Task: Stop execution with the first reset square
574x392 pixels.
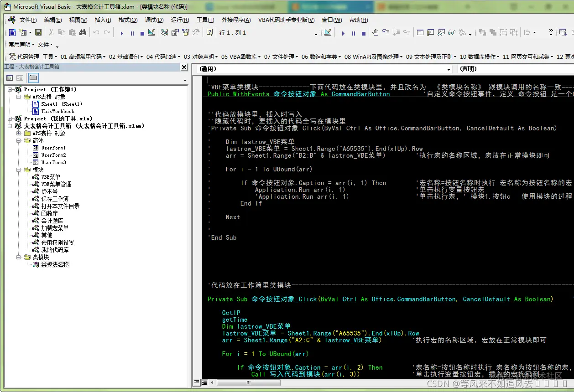Action: coord(142,33)
